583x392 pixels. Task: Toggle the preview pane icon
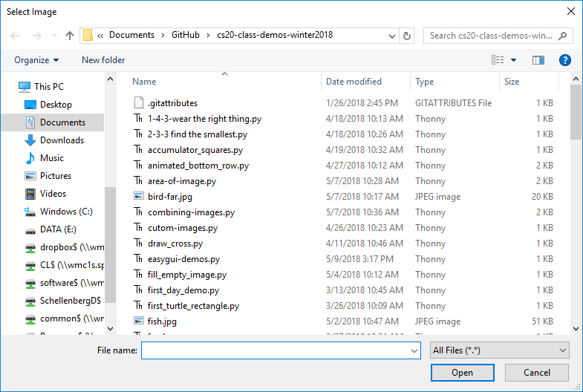coord(538,60)
